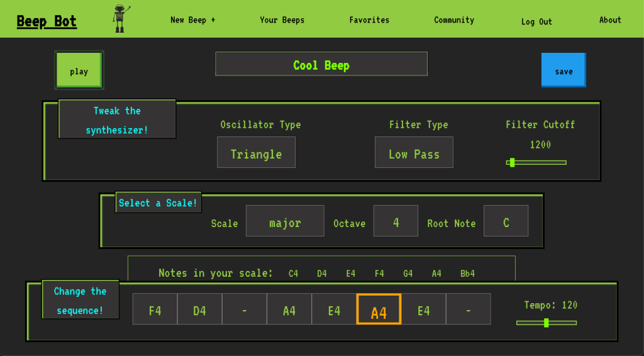Click the Beep Bot robot mascot icon
Screen dimensions: 644x356
tap(119, 19)
